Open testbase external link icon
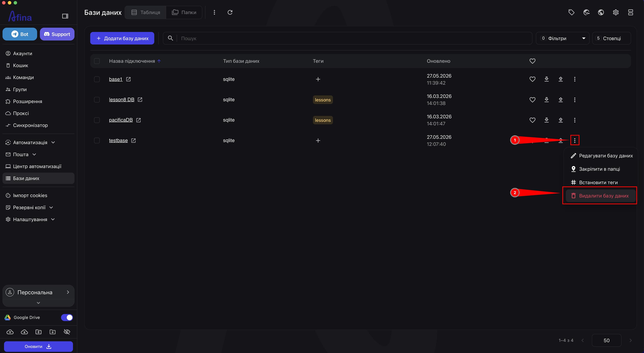 (133, 141)
